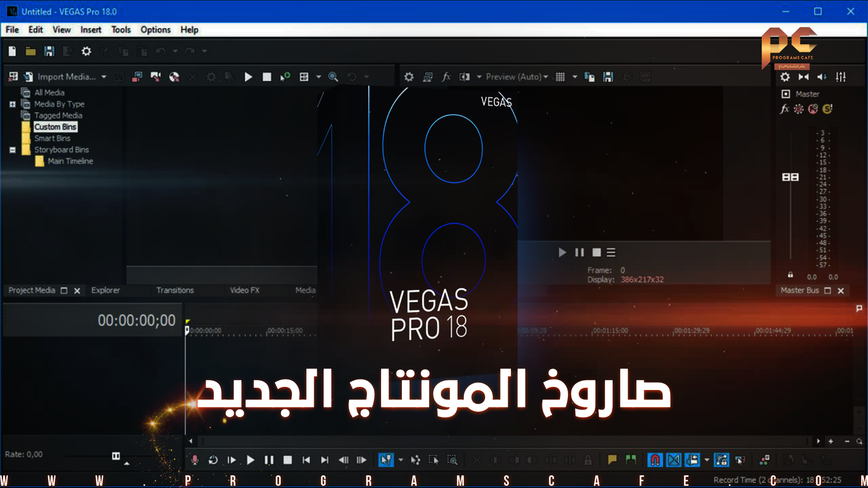Insert a region with the green flags icon
868x488 pixels.
[631, 460]
